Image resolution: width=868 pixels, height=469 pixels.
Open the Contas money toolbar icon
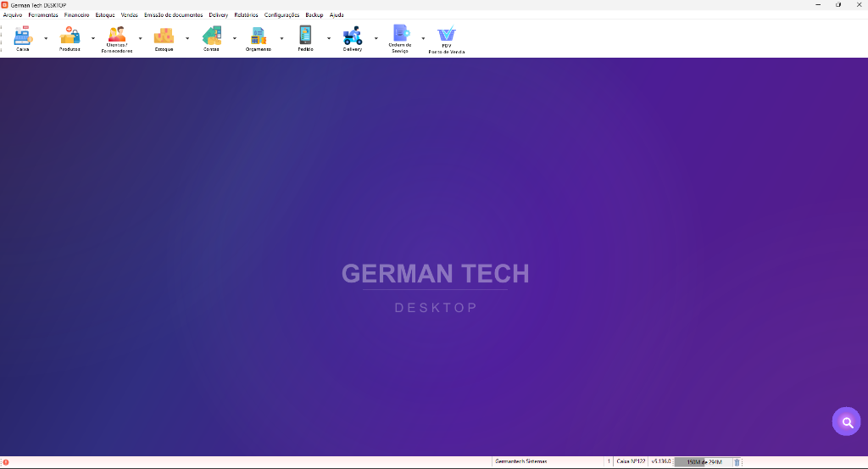[x=211, y=38]
